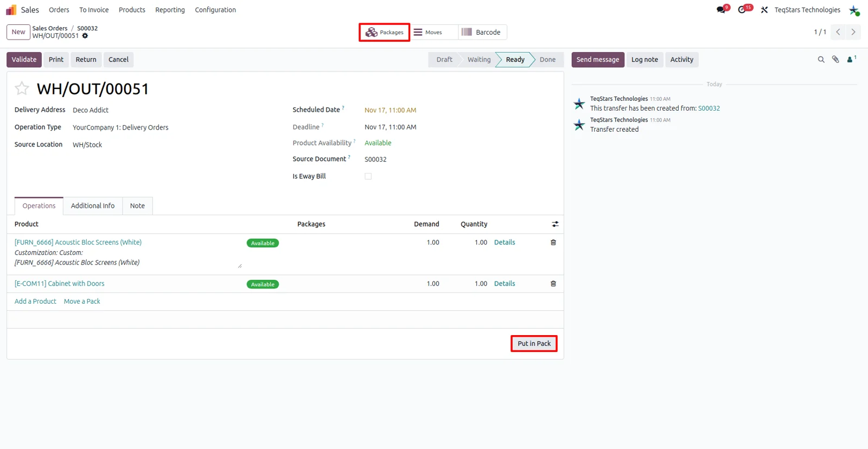Click the debug tools wrench icon
This screenshot has height=449, width=868.
pos(764,10)
